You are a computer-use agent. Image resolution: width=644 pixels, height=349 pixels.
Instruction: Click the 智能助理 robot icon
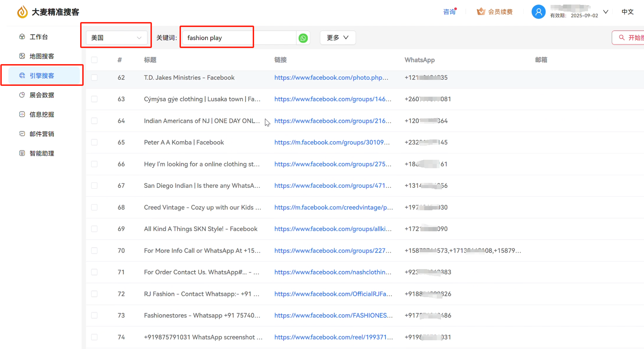[22, 153]
